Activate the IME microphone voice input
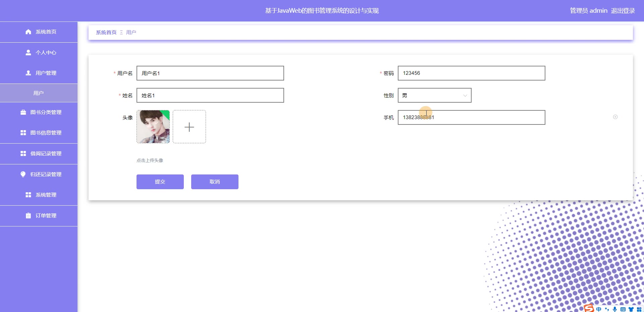This screenshot has height=312, width=644. [x=615, y=309]
